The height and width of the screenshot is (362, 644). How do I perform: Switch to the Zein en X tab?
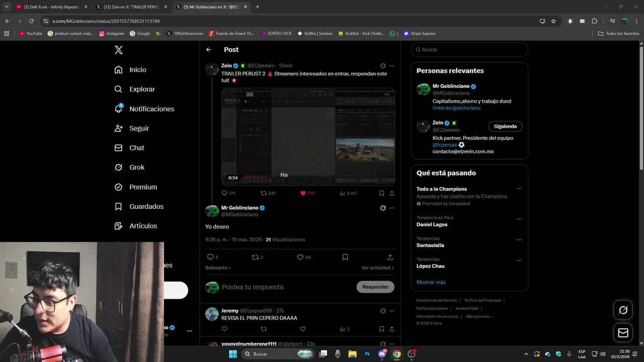click(132, 7)
